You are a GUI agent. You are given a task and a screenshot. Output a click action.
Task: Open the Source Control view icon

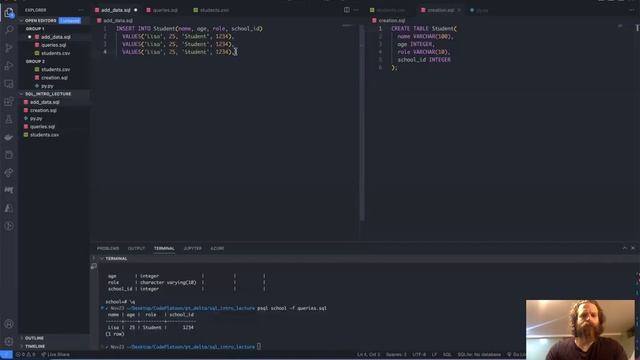[x=9, y=48]
